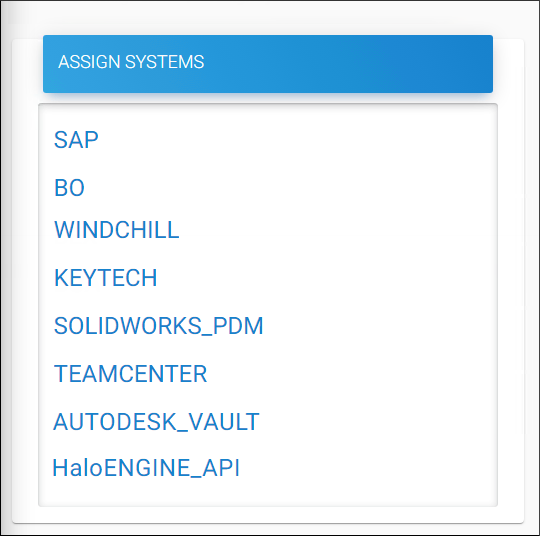
Task: Assign the SAP system
Action: (76, 140)
